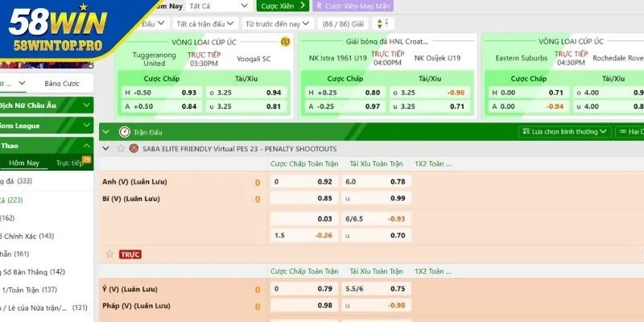Viewport: 644px width, 322px height.
Task: Collapse the SABA ELITE FRIENDLY league section
Action: point(105,149)
